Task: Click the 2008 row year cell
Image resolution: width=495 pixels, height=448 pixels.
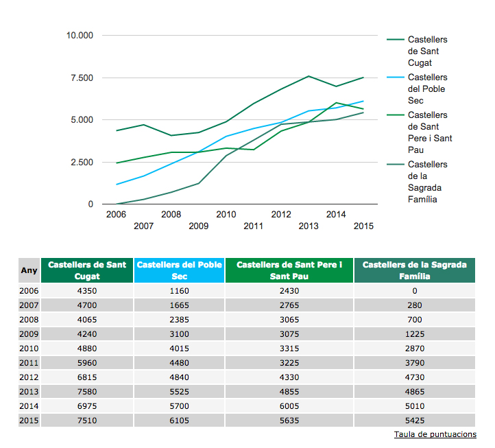Action: 29,320
